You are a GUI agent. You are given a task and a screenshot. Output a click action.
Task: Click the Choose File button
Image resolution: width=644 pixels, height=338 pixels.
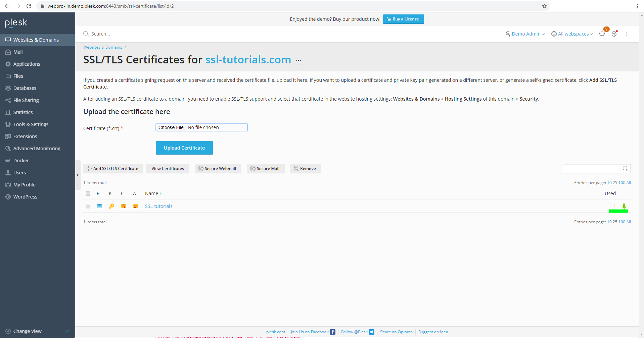(171, 127)
